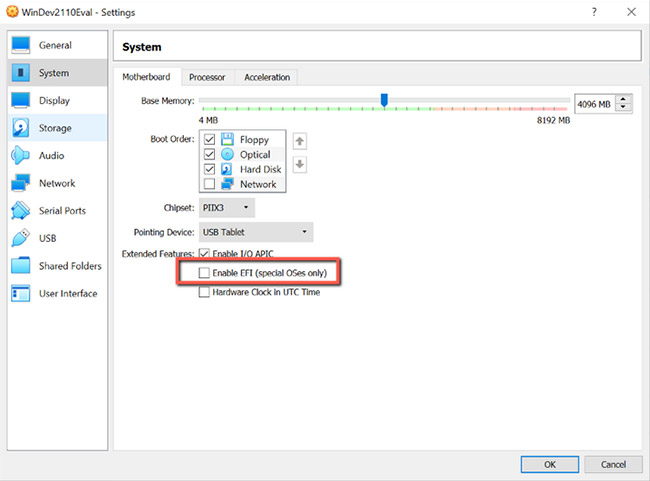Open the Storage settings icon
Viewport: 650px width, 481px height.
20,128
